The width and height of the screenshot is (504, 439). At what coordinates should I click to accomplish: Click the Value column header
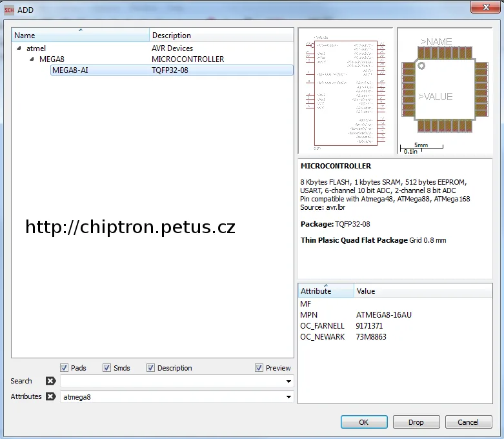coord(423,291)
